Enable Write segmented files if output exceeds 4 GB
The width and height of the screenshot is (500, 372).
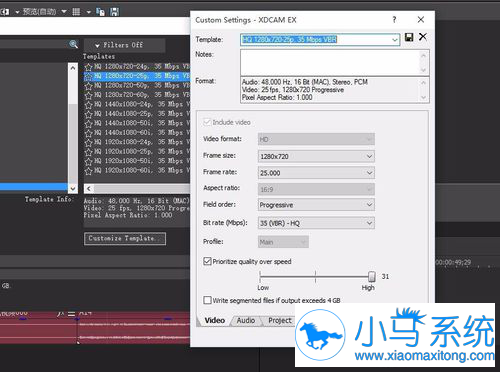[207, 300]
